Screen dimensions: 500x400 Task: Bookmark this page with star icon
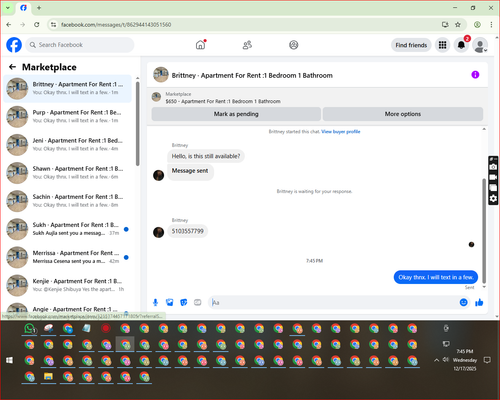[x=458, y=24]
